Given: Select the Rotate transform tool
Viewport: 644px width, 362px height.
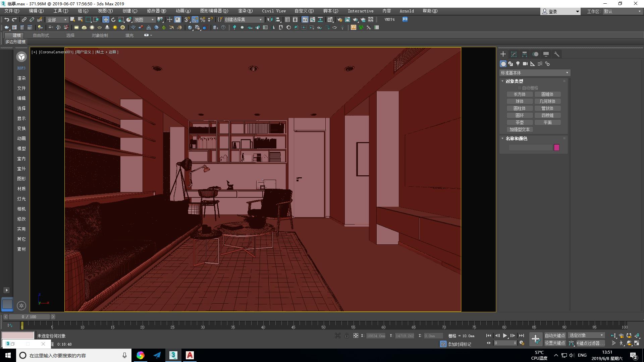Looking at the screenshot, I should (x=113, y=20).
